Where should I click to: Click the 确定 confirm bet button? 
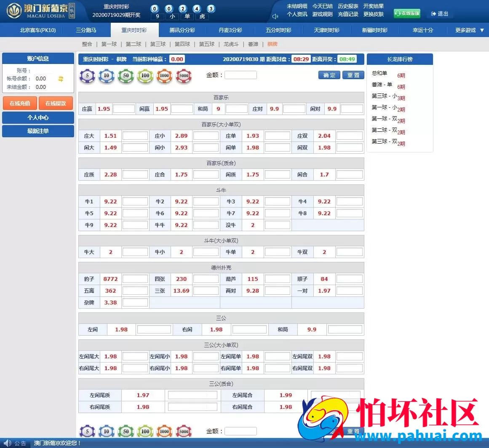pyautogui.click(x=329, y=75)
